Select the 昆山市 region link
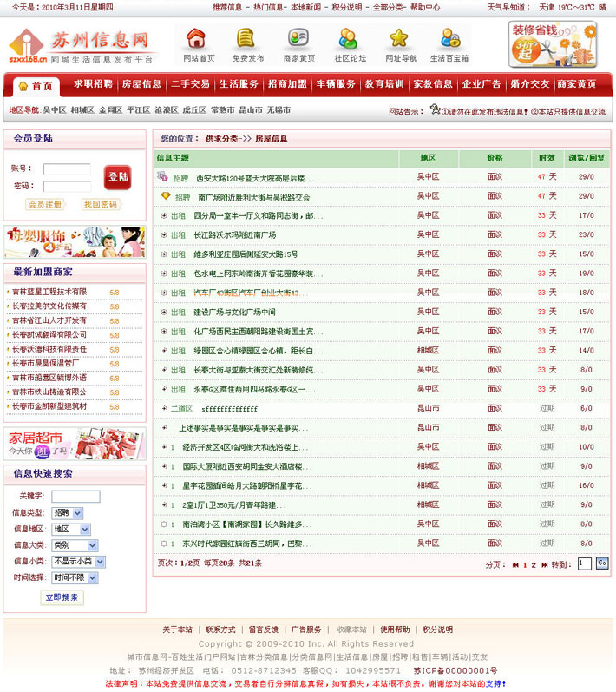This screenshot has height=692, width=616. 251,110
